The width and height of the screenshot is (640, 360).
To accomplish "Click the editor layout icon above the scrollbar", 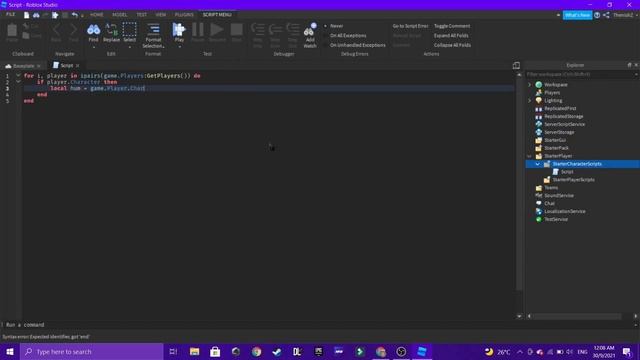I will (x=516, y=65).
